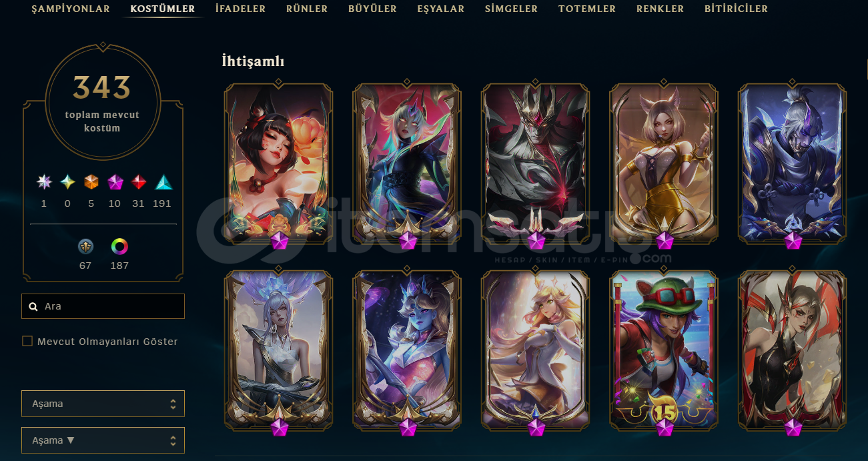Click the magenta Epic gem icon above 10
Viewport: 868px width, 461px height.
(x=115, y=182)
